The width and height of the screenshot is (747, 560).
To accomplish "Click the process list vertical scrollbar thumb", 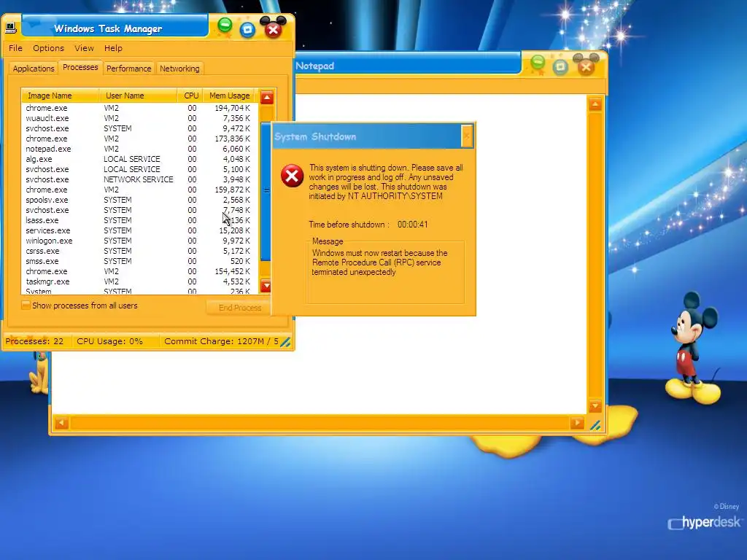I will click(266, 192).
